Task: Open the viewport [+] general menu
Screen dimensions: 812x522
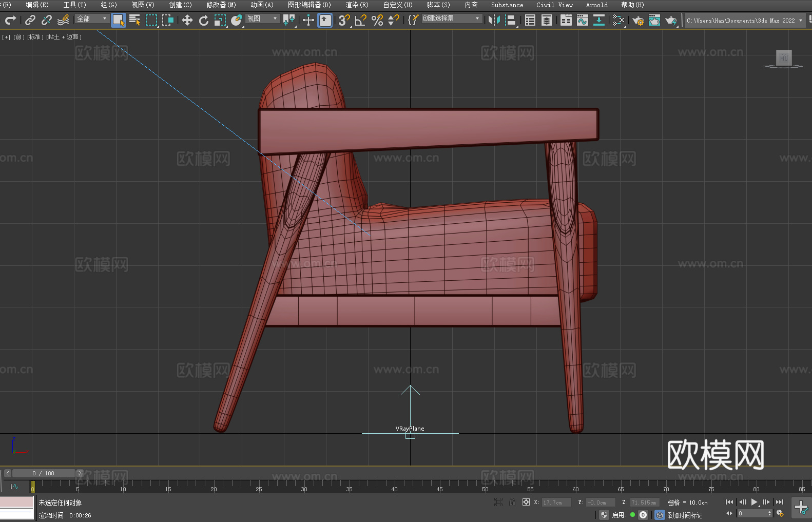Action: coord(6,37)
